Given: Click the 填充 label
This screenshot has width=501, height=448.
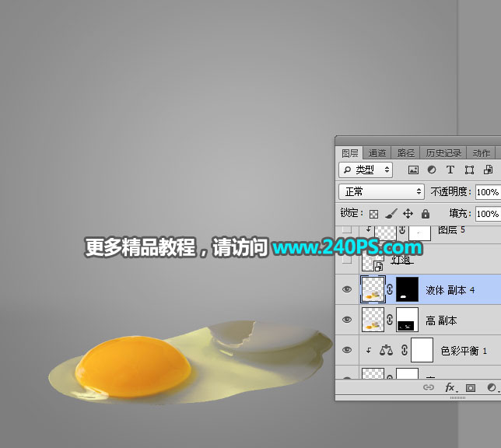Looking at the screenshot, I should [460, 213].
